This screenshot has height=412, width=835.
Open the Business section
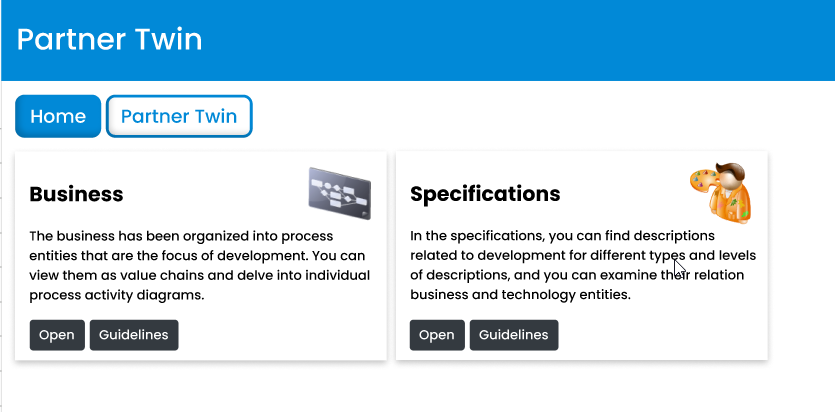[56, 335]
